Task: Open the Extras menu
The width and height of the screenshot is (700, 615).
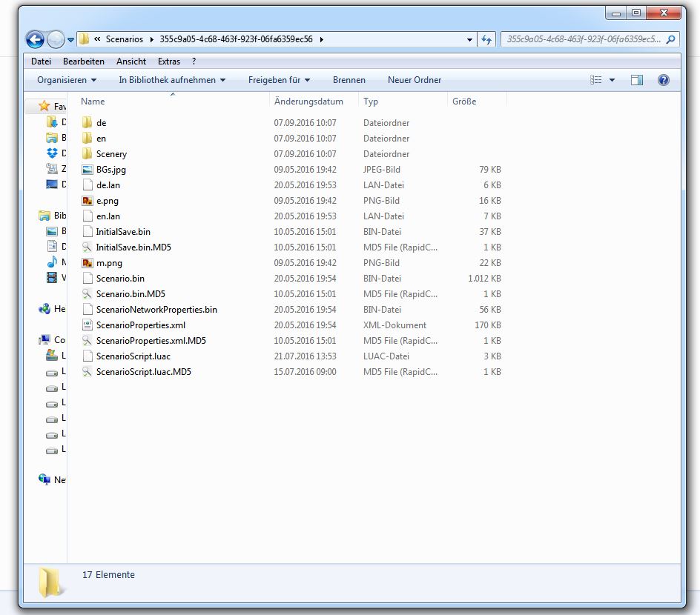Action: point(169,61)
